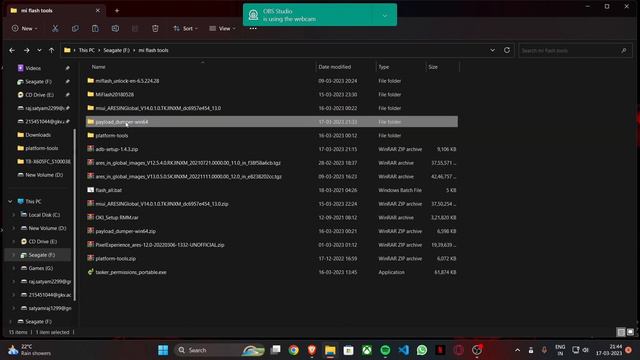Viewport: 640px width, 360px height.
Task: Select CD Drive (E:) under This PC
Action: tap(43, 242)
